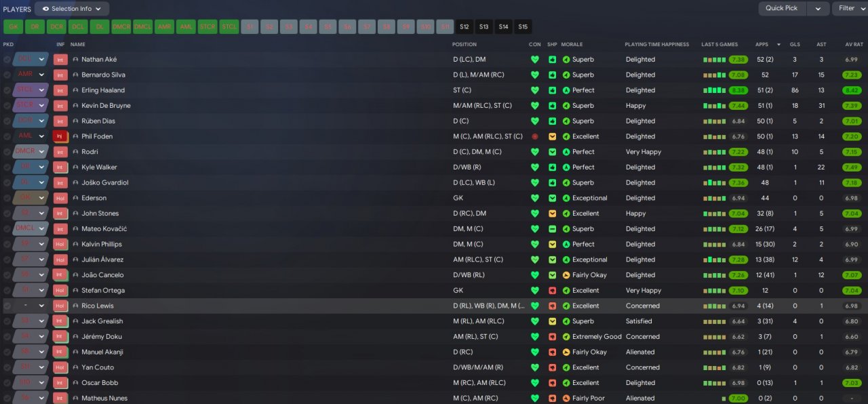This screenshot has width=868, height=404.
Task: Click Yan Couto's condition heart icon
Action: click(x=535, y=367)
